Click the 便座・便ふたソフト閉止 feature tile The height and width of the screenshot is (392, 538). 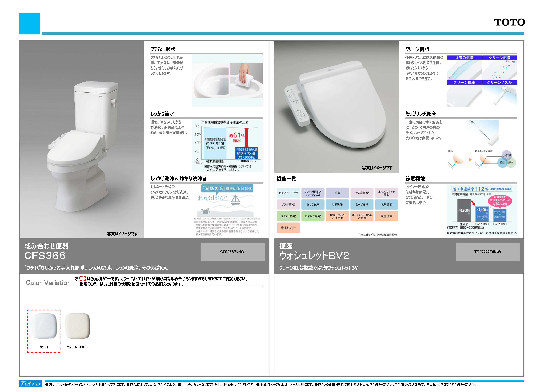point(337,216)
